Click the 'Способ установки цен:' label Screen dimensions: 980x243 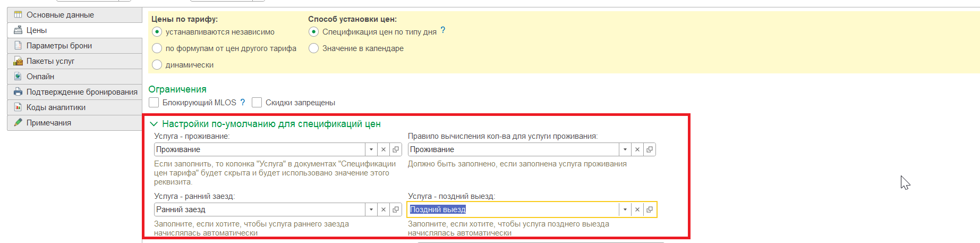[352, 19]
